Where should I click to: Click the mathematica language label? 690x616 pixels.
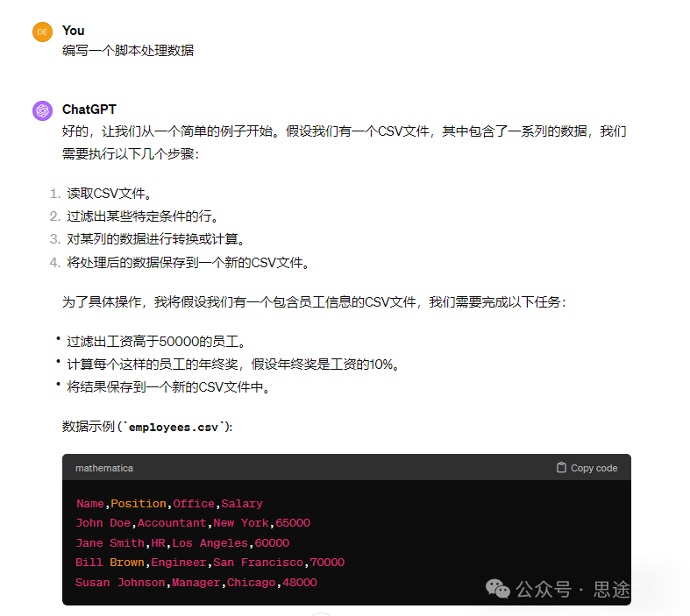(x=104, y=468)
